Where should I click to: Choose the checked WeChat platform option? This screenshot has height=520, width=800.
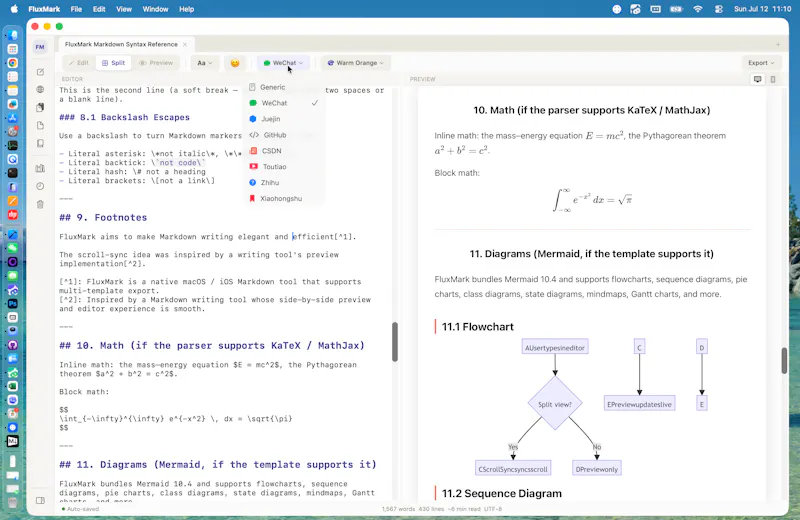[x=283, y=103]
